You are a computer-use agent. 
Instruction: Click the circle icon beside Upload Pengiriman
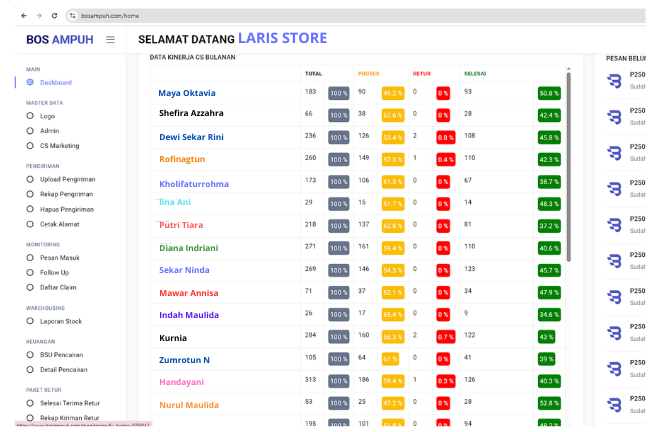coord(30,179)
